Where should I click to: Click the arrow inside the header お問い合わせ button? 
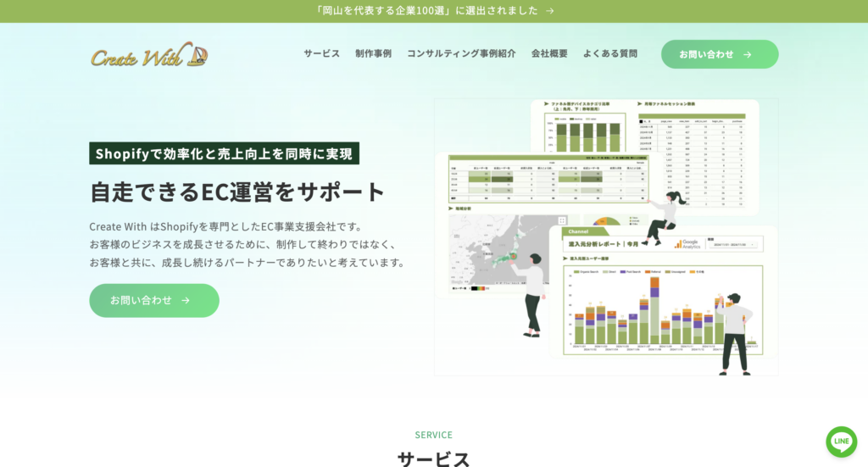point(747,54)
